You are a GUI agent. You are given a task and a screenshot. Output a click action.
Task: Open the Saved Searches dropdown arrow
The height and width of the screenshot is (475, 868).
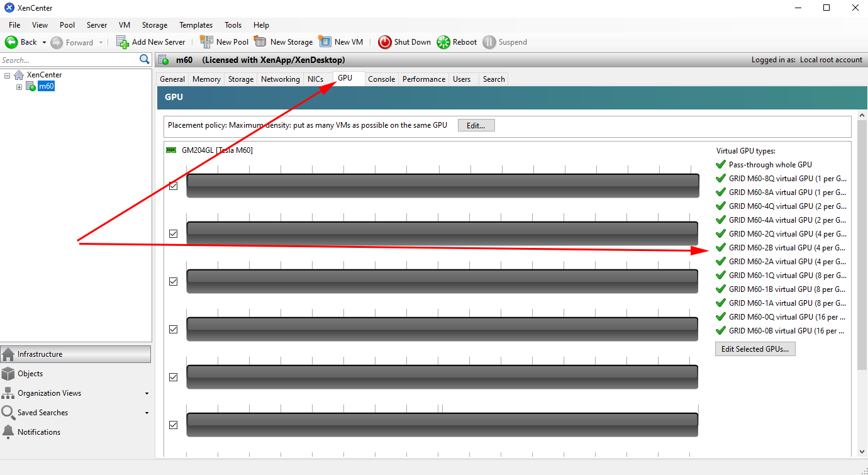147,413
